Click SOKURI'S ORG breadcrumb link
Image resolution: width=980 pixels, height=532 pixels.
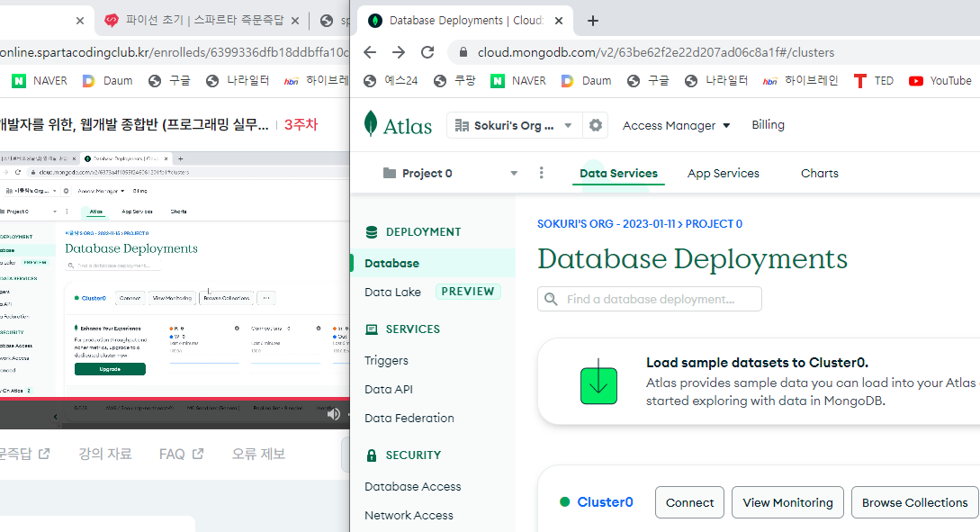(607, 224)
